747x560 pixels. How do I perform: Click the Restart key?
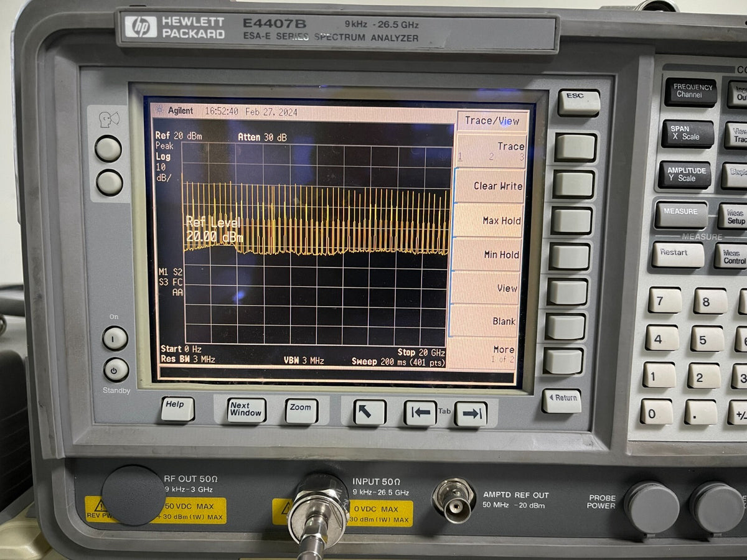(x=678, y=254)
